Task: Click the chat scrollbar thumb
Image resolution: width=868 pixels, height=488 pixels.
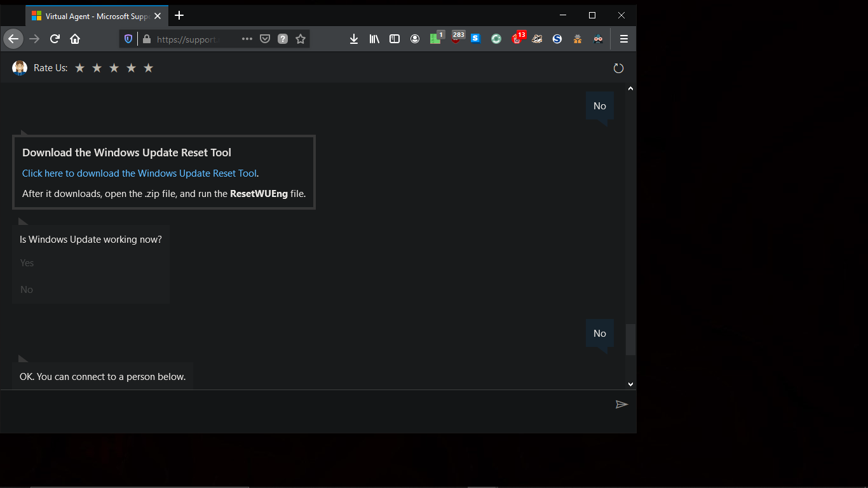Action: [x=630, y=339]
